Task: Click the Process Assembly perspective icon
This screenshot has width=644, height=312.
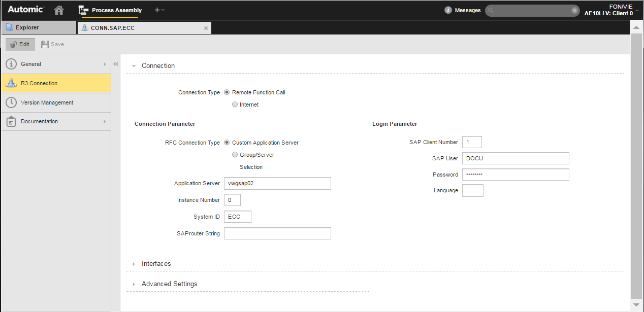Action: [x=84, y=10]
